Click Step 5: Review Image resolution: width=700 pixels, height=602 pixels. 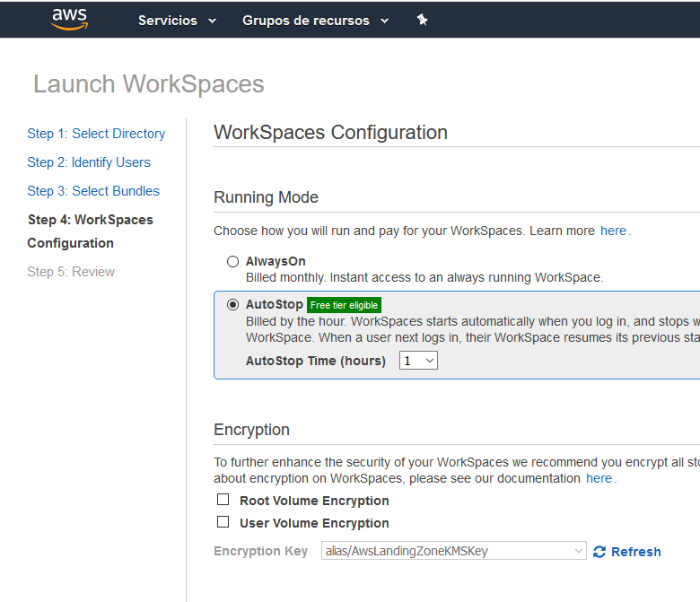click(71, 272)
